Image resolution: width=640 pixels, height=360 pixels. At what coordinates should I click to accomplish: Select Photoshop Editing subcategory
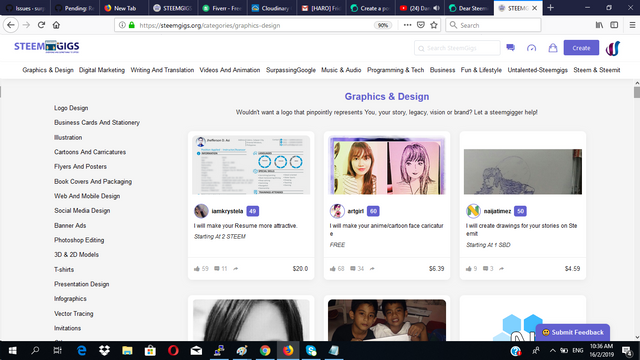point(79,240)
